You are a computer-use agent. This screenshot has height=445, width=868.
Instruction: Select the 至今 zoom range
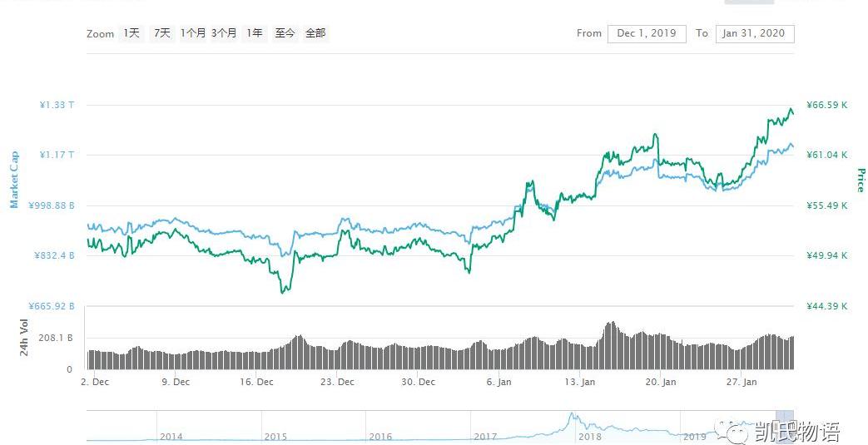pos(285,33)
